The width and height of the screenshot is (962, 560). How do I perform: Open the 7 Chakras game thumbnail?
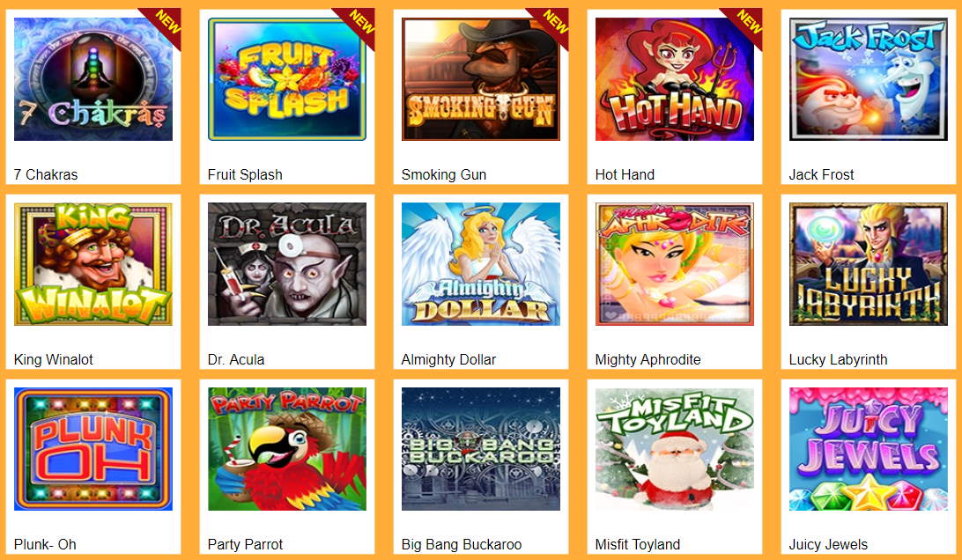click(x=93, y=79)
